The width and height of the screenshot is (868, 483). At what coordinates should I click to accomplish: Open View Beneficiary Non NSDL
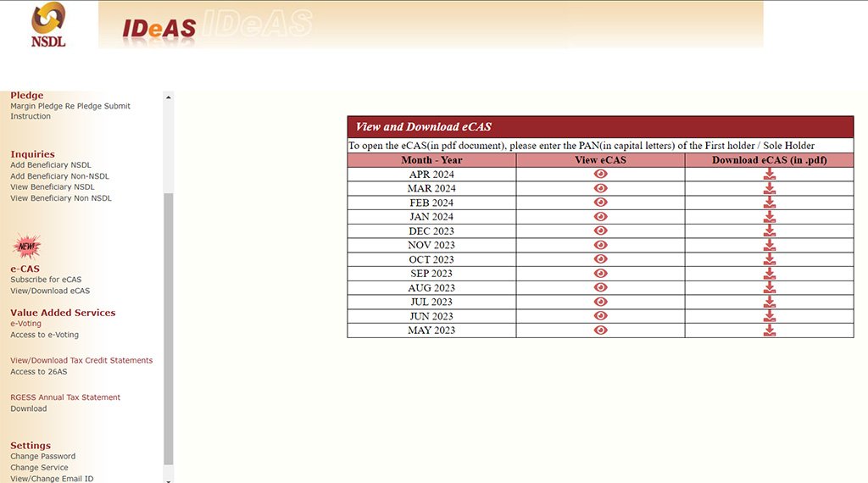[x=61, y=198]
